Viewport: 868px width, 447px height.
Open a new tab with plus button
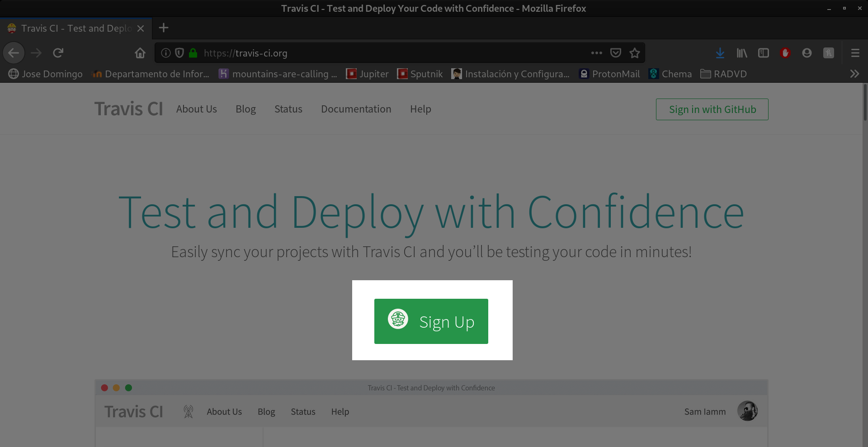click(x=164, y=28)
